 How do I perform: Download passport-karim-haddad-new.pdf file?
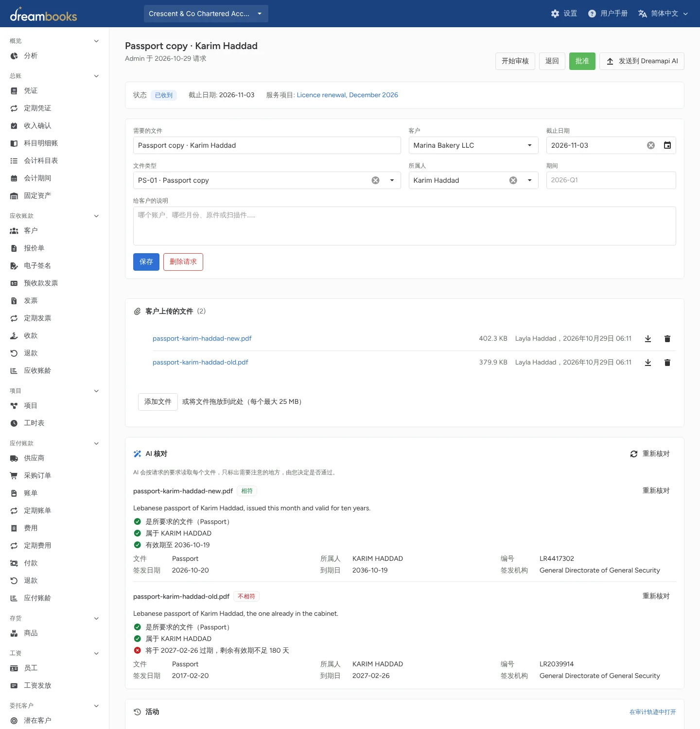(x=648, y=339)
